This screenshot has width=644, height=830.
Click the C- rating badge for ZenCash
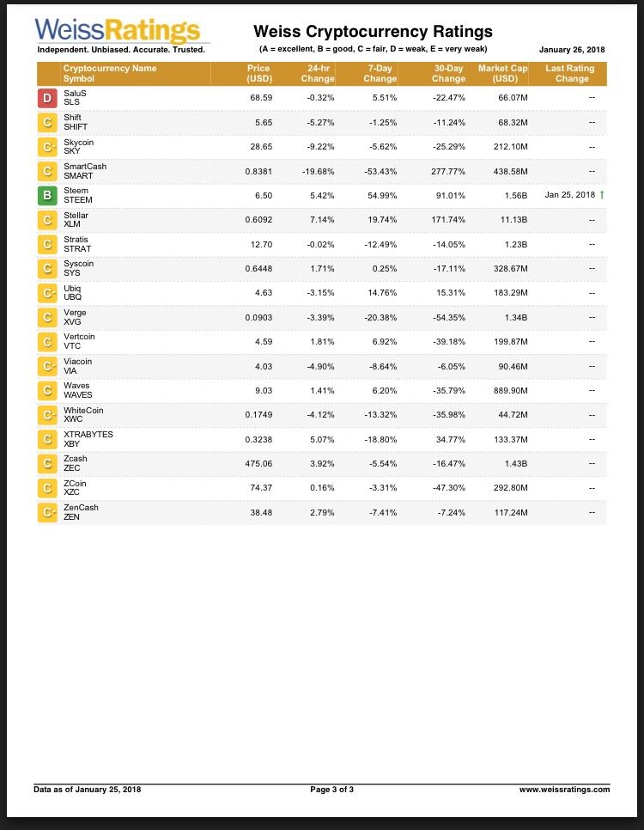47,512
